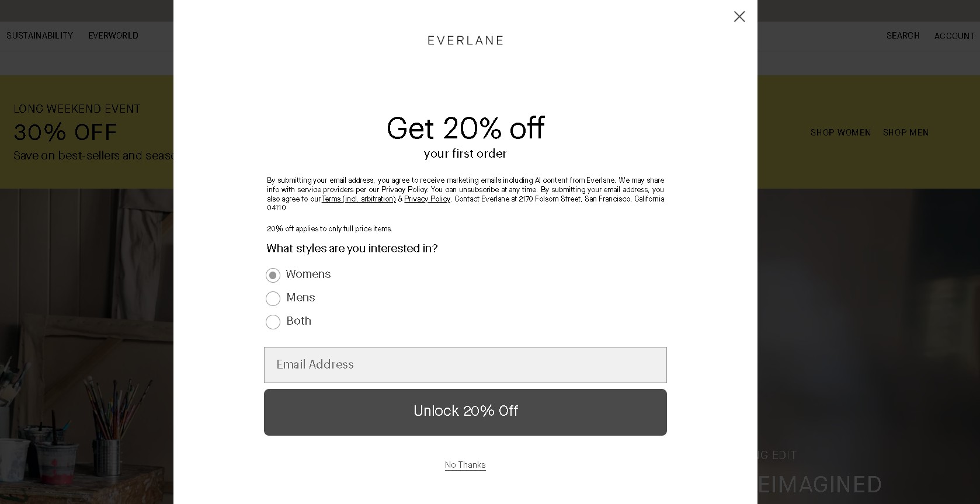Open the Account section
Viewport: 980px width, 504px height.
click(954, 36)
